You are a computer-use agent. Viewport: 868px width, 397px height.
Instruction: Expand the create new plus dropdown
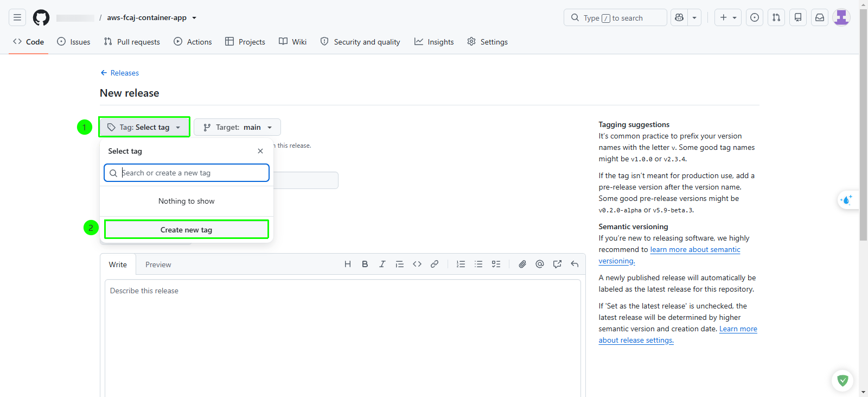click(x=728, y=17)
